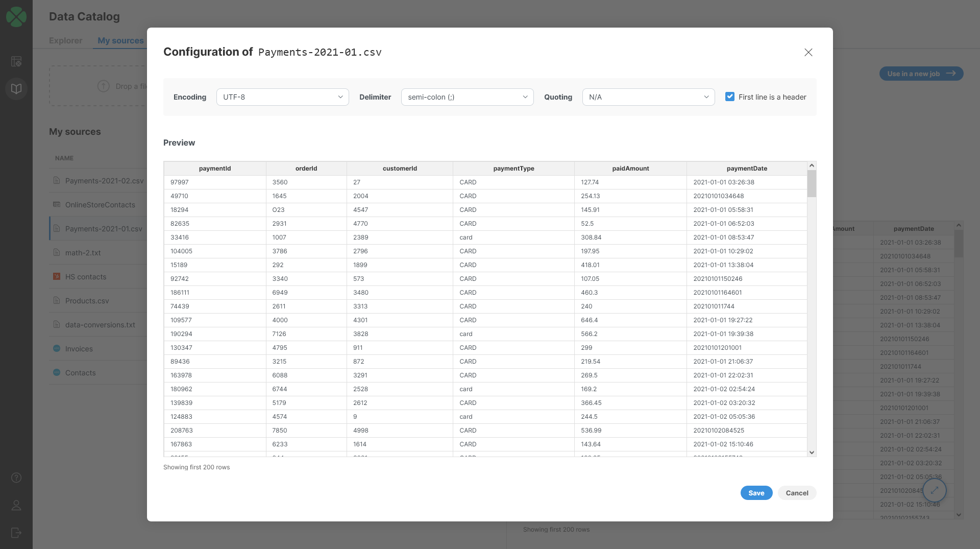Click paymentId cell 186111
Screen dimensions: 980x549
[215, 293]
